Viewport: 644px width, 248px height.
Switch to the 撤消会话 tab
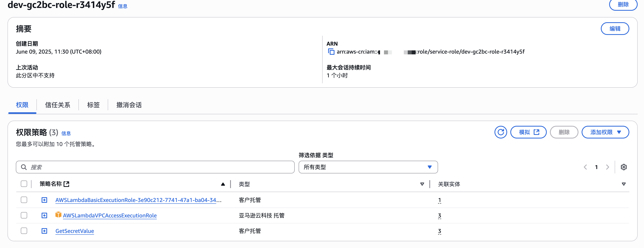point(129,105)
